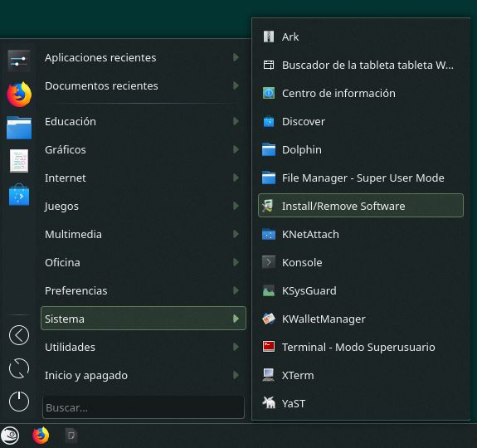Click 'Terminal - Modo Superusuario' text
The width and height of the screenshot is (477, 448).
click(x=358, y=347)
